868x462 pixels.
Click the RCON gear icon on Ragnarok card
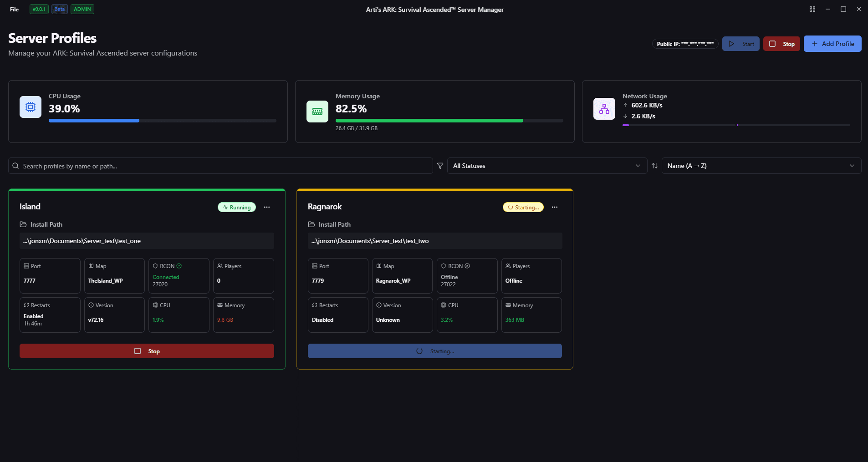pyautogui.click(x=466, y=265)
